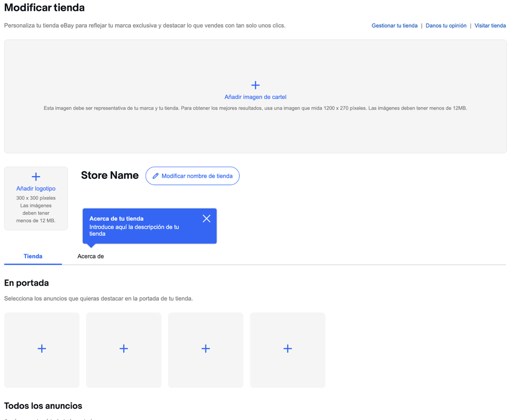Click the Acerca de tu tienda tooltip title

point(117,219)
